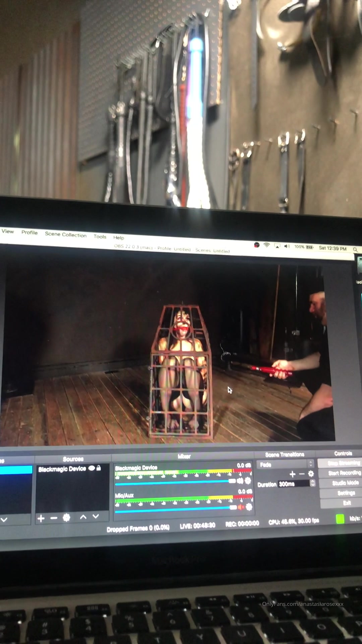Open the Mic/Aux mixer gear settings
This screenshot has height=644, width=362.
(x=249, y=507)
